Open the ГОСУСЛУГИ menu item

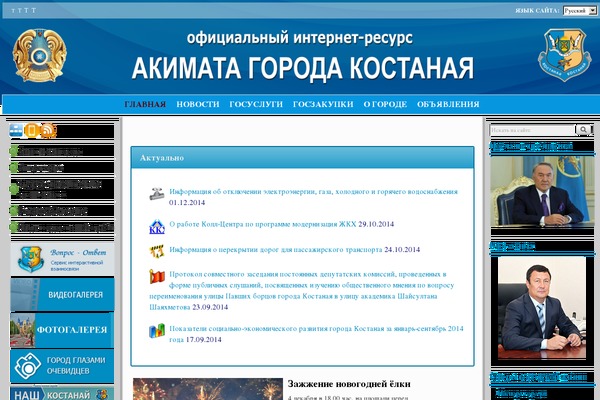click(x=256, y=104)
